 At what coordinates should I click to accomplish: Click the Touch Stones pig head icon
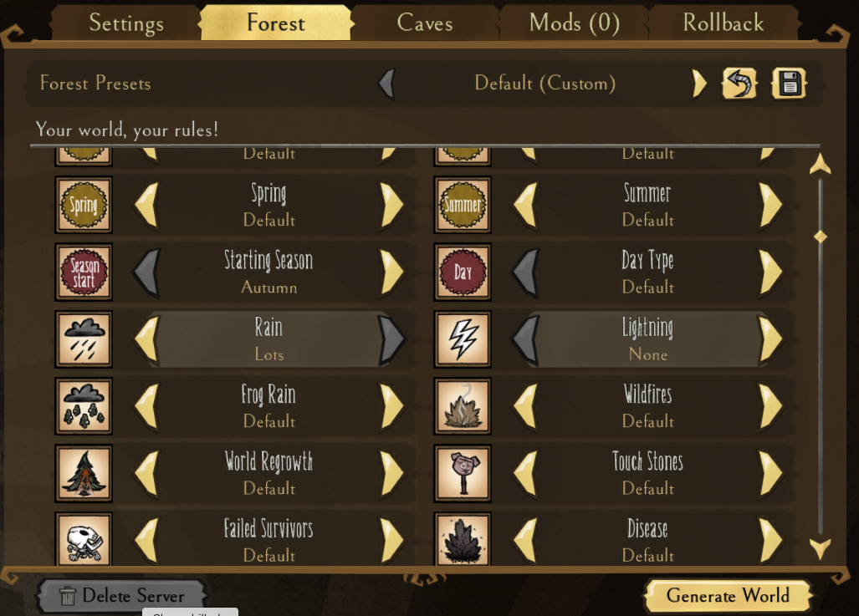(x=463, y=474)
